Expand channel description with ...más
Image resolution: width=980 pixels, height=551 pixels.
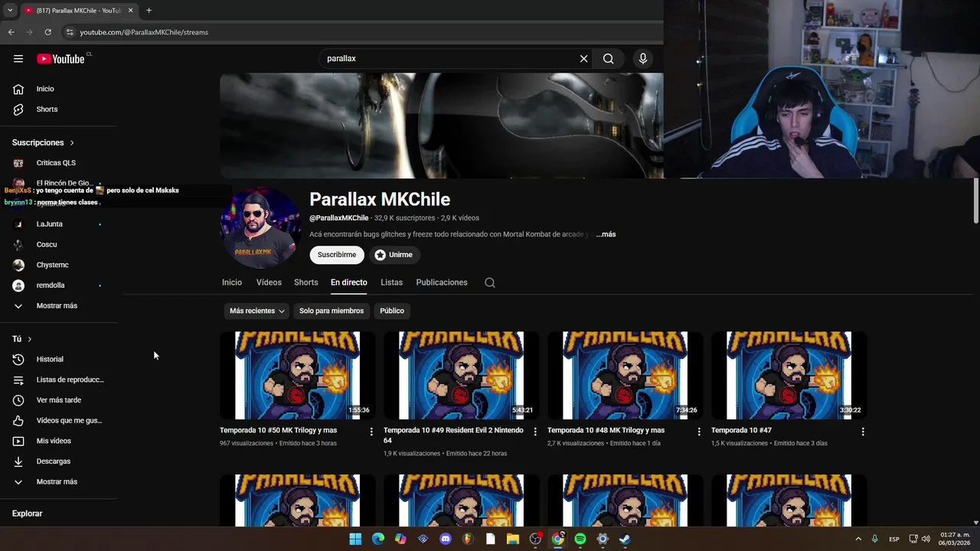[606, 234]
